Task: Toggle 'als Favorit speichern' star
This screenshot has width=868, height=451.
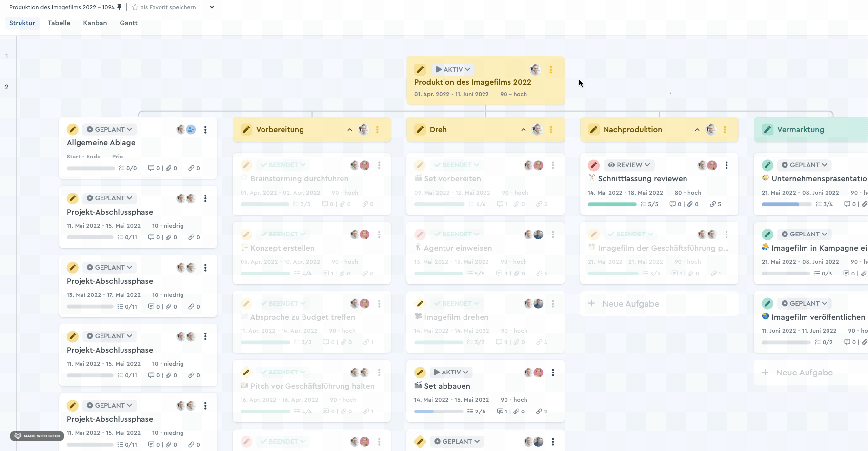Action: coord(135,7)
